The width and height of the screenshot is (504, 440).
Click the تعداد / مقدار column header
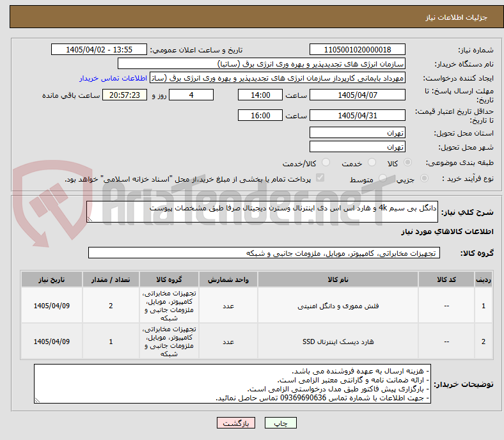[111, 279]
